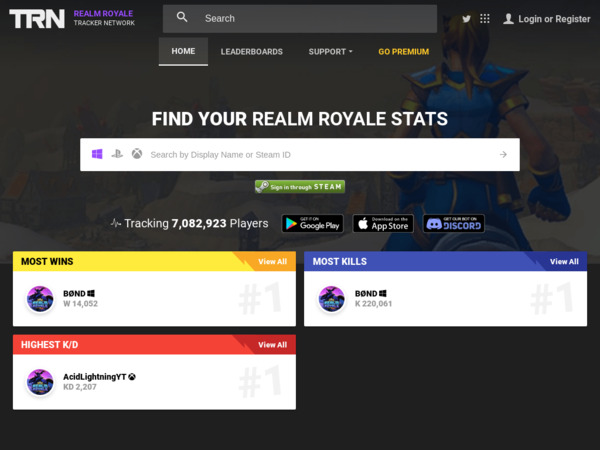Select the Xbox platform icon
Viewport: 600px width, 450px height.
point(137,154)
